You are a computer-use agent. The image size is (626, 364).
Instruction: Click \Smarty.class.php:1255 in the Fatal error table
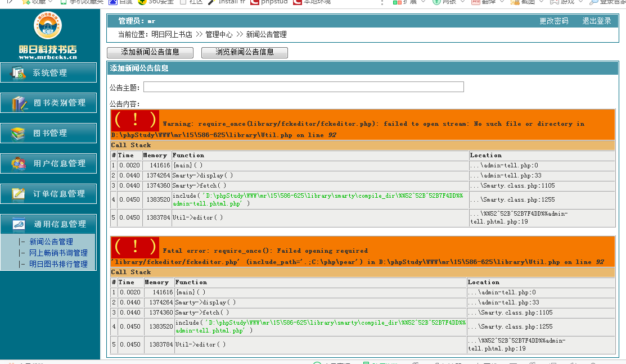pyautogui.click(x=510, y=326)
